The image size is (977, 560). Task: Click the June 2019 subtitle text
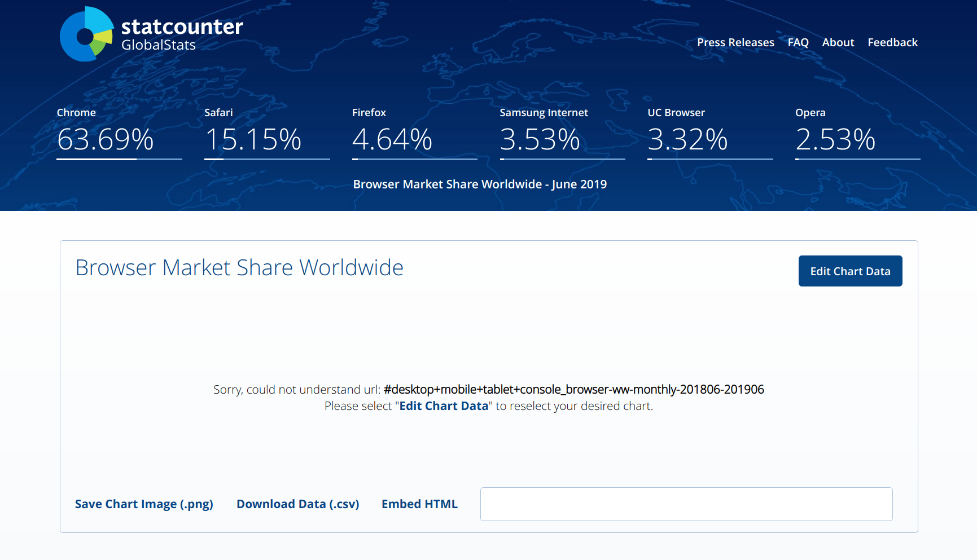coord(480,184)
